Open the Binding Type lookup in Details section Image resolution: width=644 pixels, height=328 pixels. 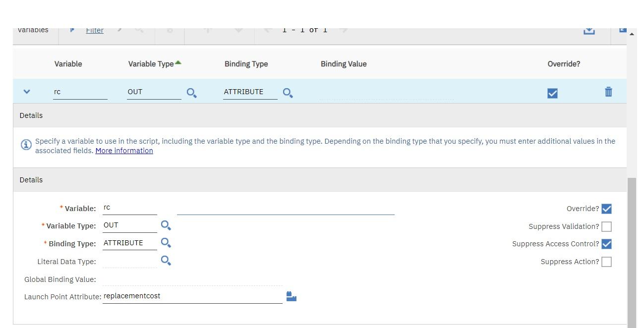(x=166, y=243)
